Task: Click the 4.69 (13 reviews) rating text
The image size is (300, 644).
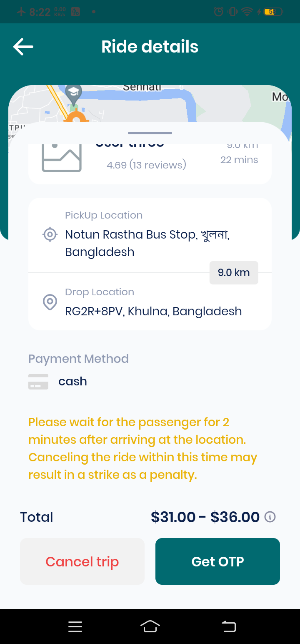Action: point(146,165)
